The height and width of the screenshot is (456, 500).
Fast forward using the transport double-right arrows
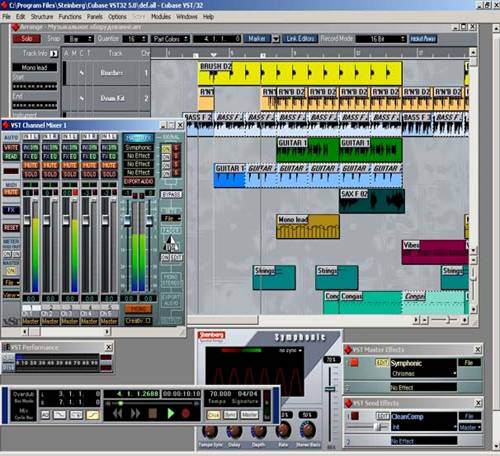point(135,413)
